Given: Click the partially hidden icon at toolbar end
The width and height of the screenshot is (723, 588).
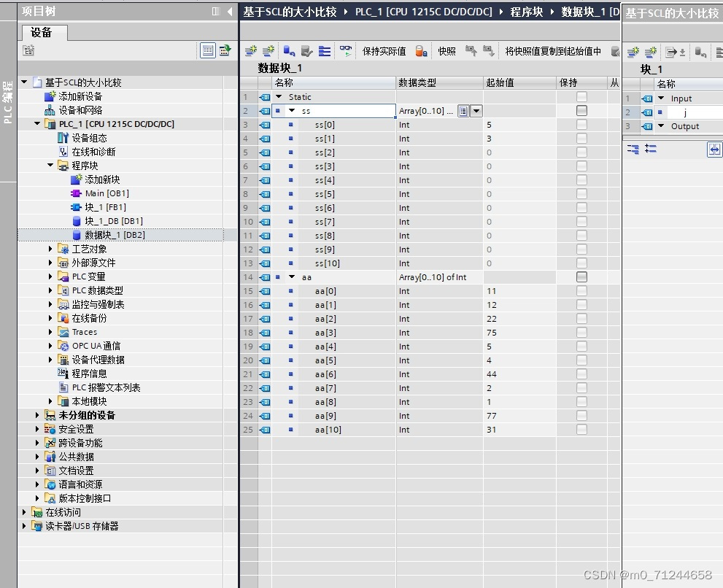Looking at the screenshot, I should 615,51.
